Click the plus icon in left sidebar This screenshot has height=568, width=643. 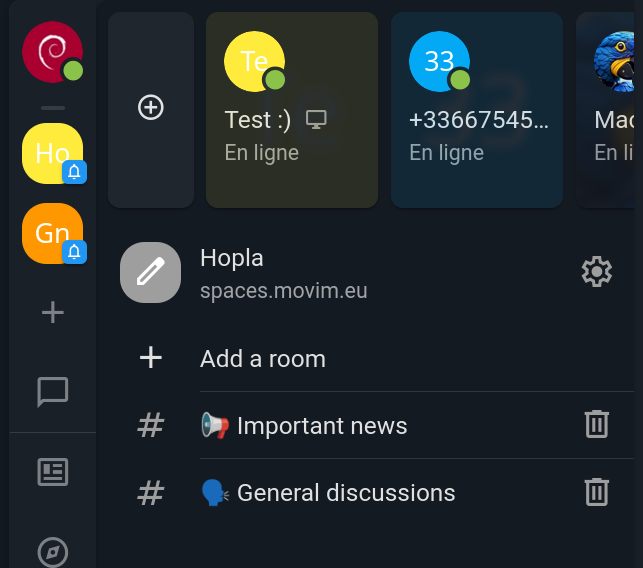[52, 313]
